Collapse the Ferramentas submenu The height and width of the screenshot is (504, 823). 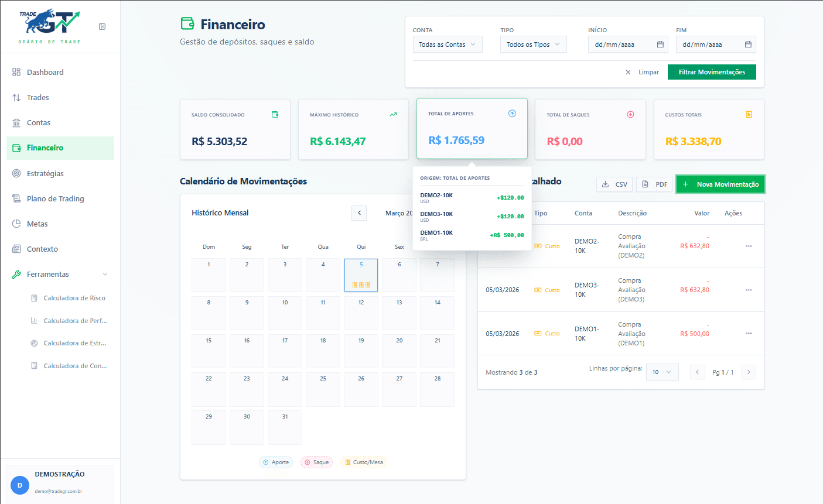tap(104, 274)
